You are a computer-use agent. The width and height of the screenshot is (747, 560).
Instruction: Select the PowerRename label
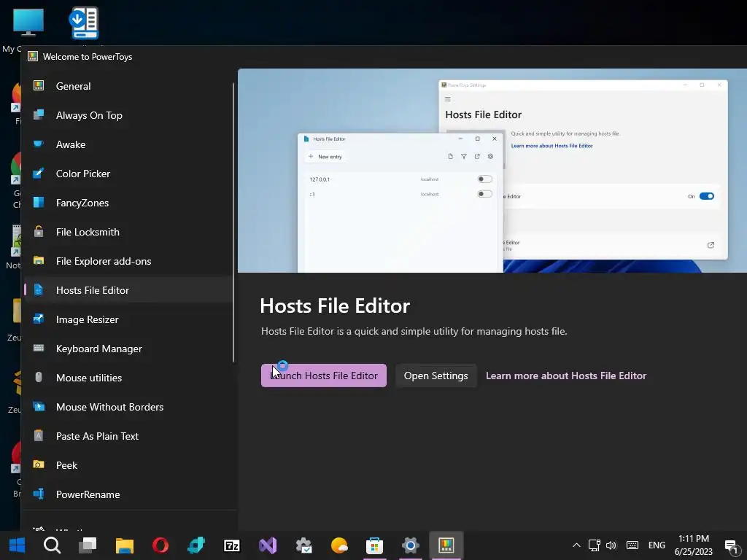point(88,494)
